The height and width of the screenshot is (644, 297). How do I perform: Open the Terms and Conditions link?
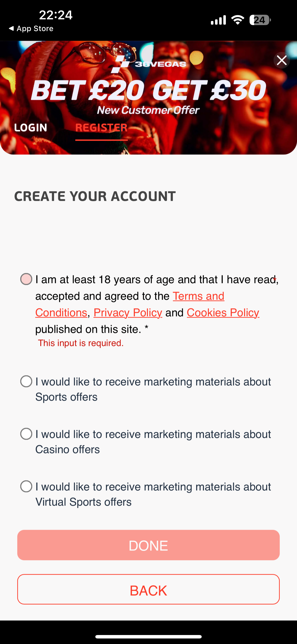pos(198,296)
